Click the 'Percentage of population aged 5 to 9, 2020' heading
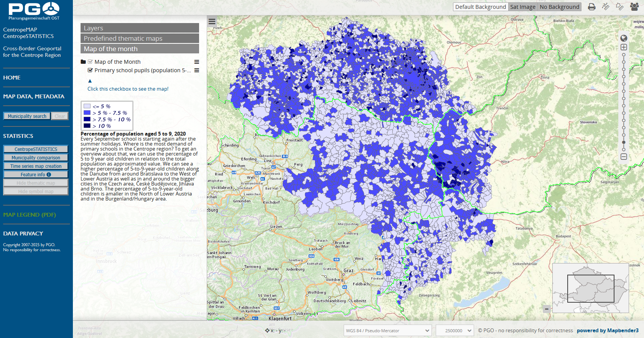The width and height of the screenshot is (644, 338). click(x=133, y=134)
